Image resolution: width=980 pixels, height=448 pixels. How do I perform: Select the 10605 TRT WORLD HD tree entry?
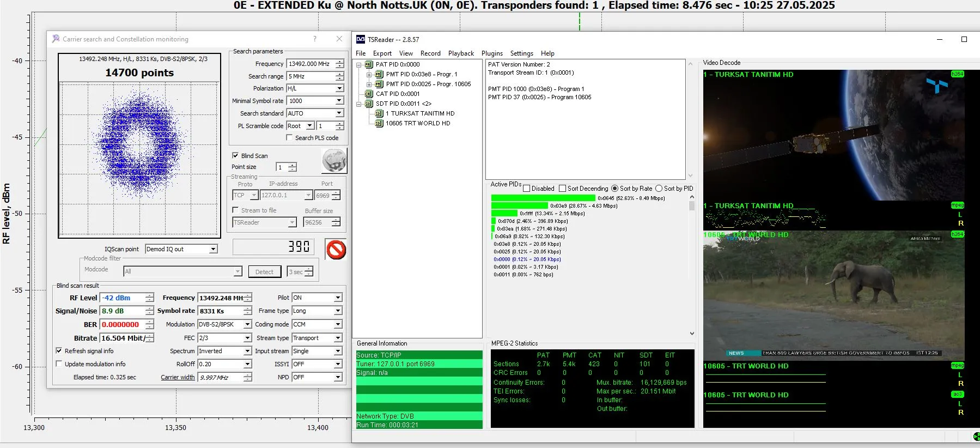pos(417,123)
